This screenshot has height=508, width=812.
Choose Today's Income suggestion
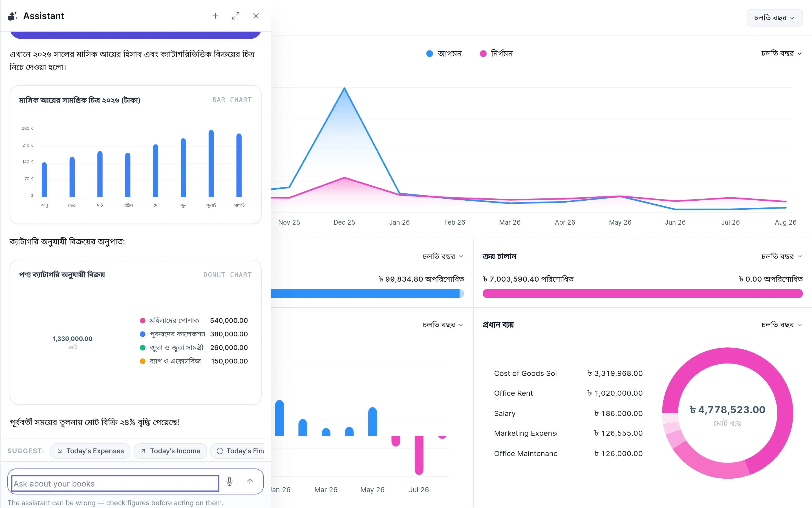point(170,451)
